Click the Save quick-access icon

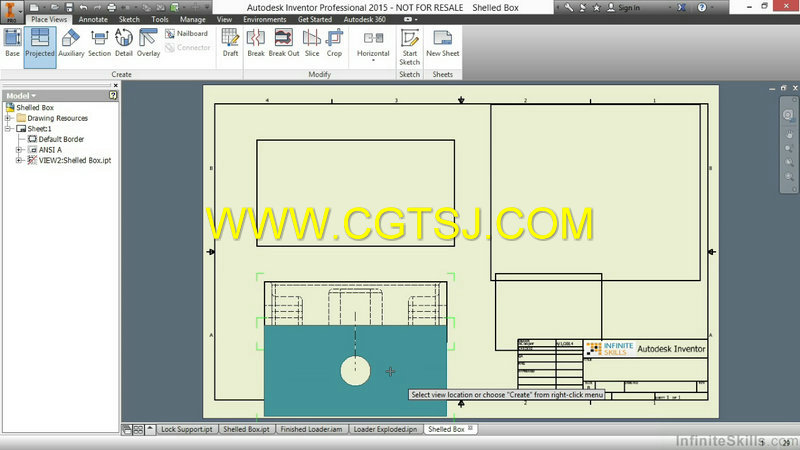(x=69, y=7)
